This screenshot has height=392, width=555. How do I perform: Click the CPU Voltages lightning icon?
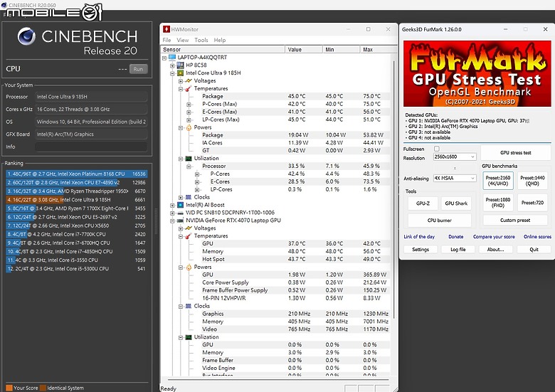[189, 80]
